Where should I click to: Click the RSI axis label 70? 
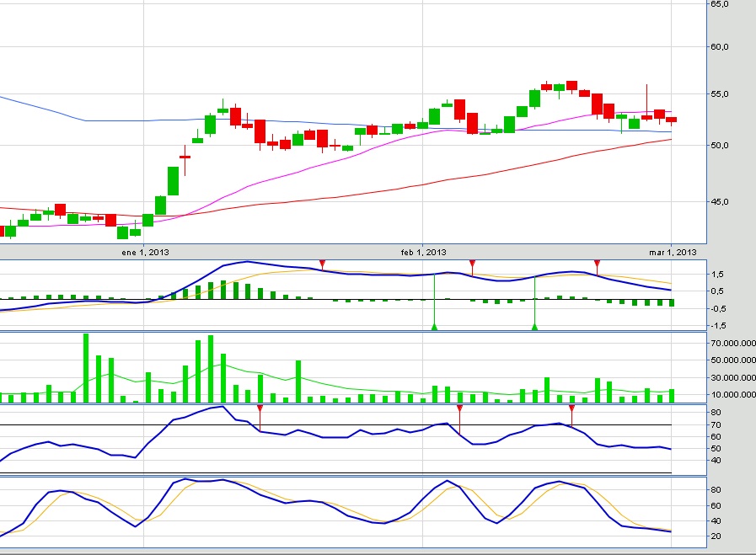pyautogui.click(x=716, y=425)
